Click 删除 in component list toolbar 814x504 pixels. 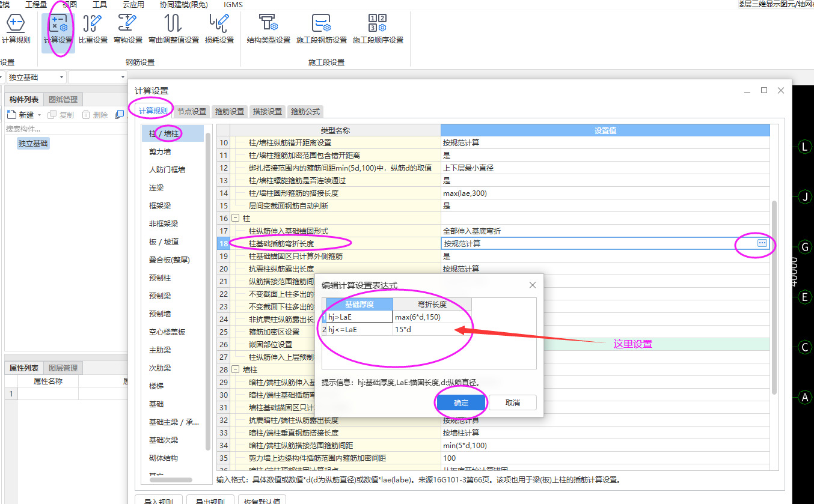(95, 115)
